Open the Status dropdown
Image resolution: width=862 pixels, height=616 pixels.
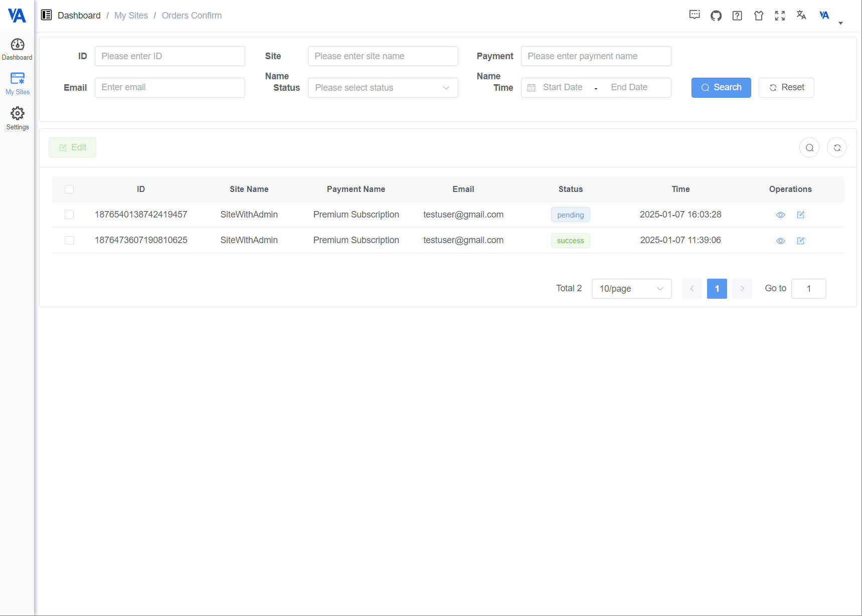tap(383, 87)
